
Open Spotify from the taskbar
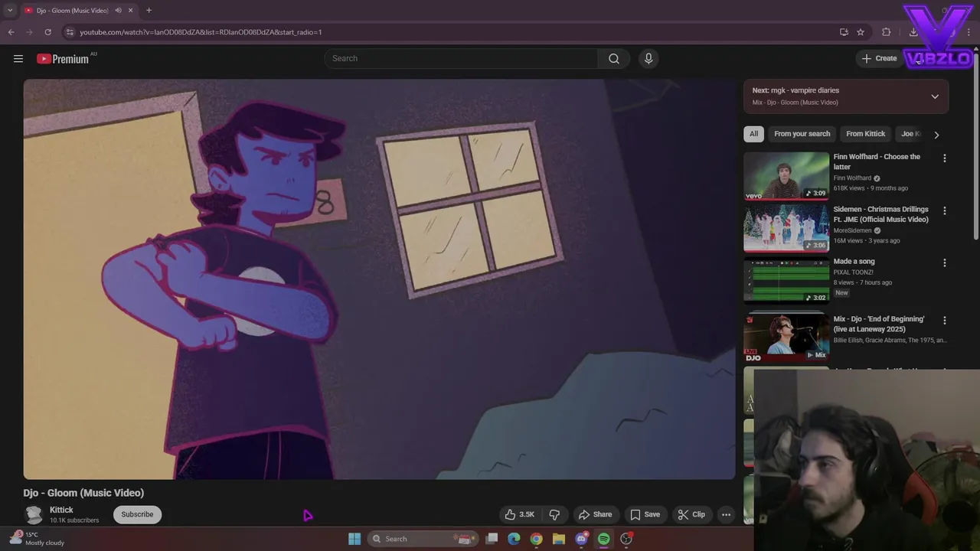(603, 539)
